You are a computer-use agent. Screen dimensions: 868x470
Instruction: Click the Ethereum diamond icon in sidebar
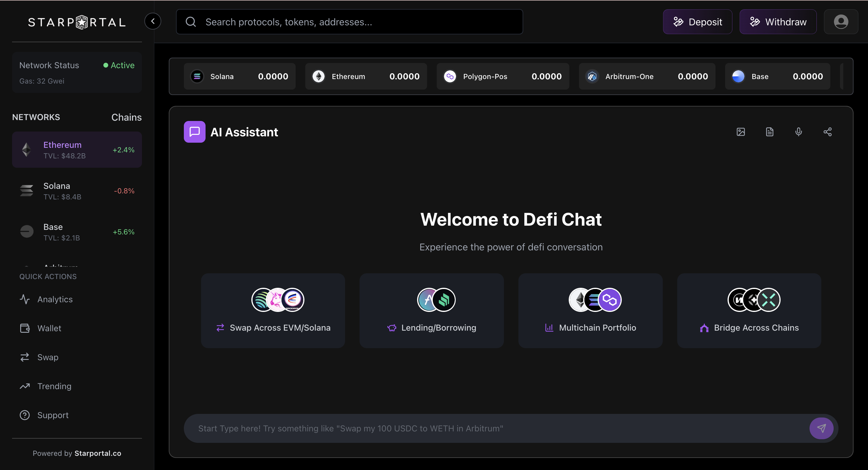point(27,150)
